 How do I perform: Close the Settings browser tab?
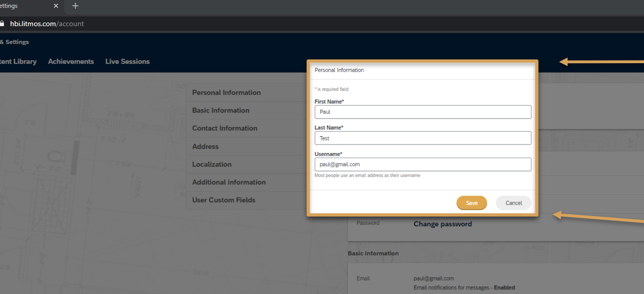56,6
